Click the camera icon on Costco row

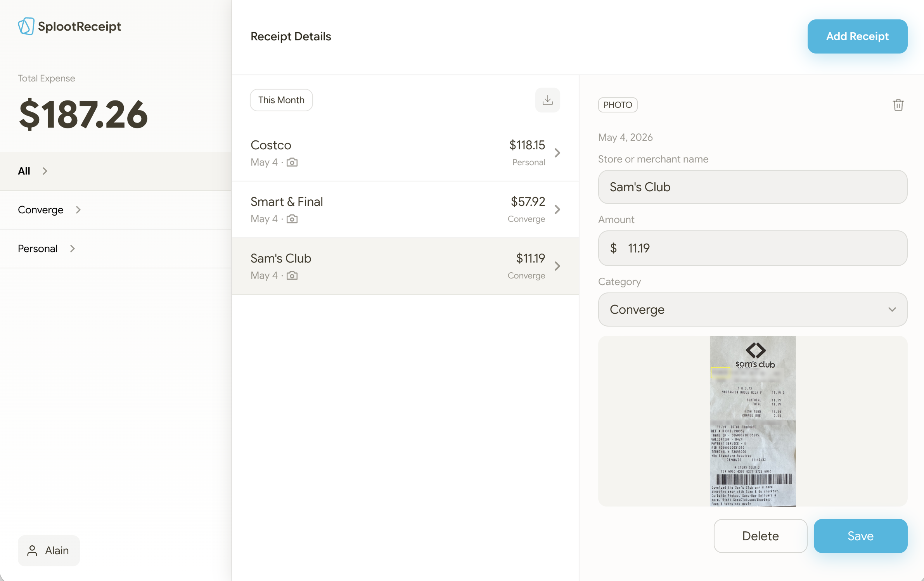[292, 162]
